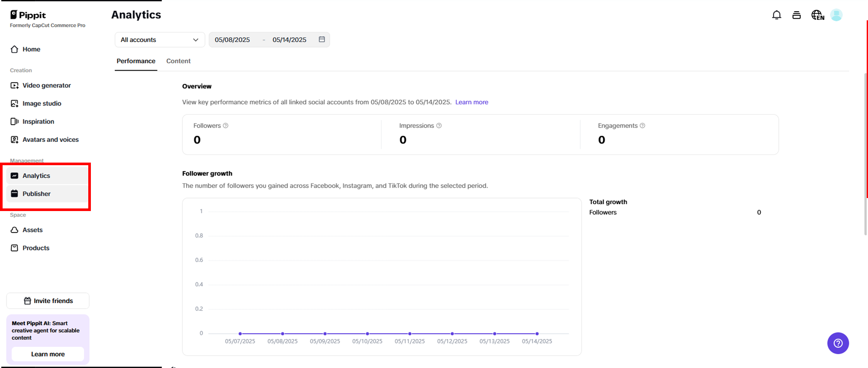Click the 05/14/2025 end date field

(289, 40)
